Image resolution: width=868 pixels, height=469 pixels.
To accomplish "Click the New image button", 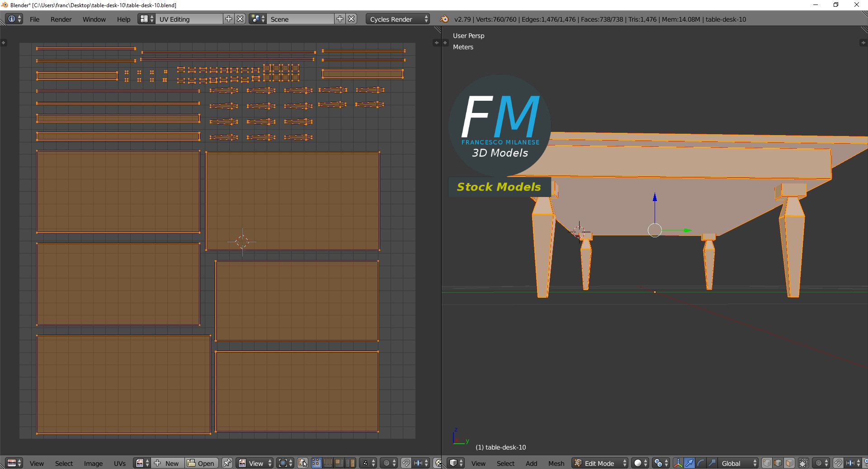I will [166, 463].
